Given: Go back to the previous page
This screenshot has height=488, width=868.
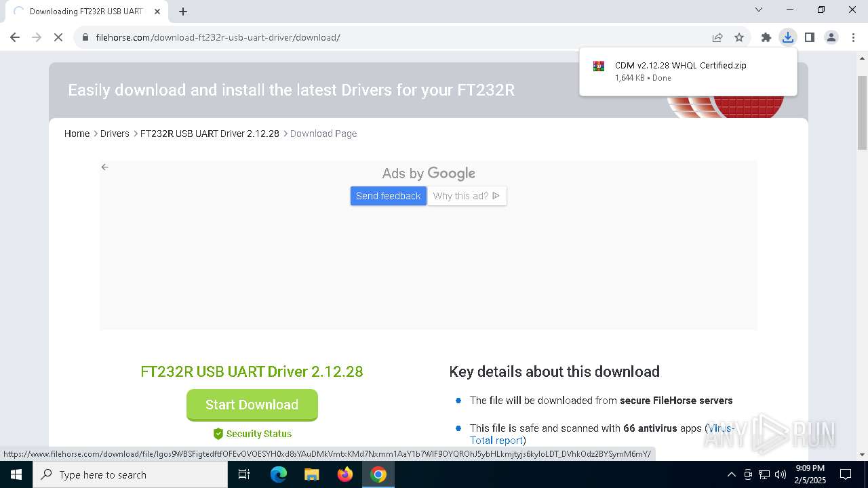Looking at the screenshot, I should pos(15,37).
